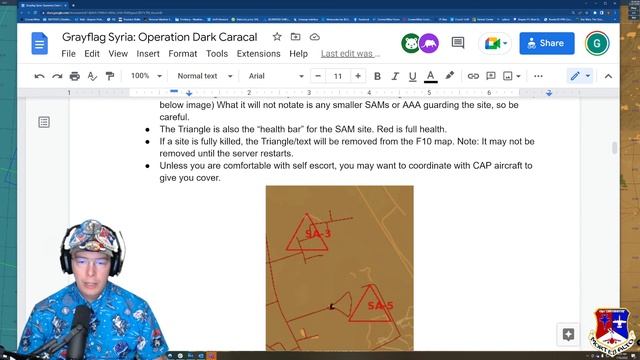Screen dimensions: 640x360
Task: Show the document outline panel
Action: 44,122
